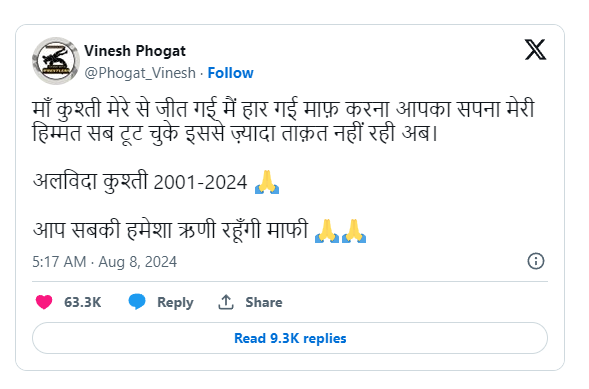Screen dimensions: 589x389
Task: Click the अलविदा कुश्ती 2001-2024 text
Action: pos(140,182)
